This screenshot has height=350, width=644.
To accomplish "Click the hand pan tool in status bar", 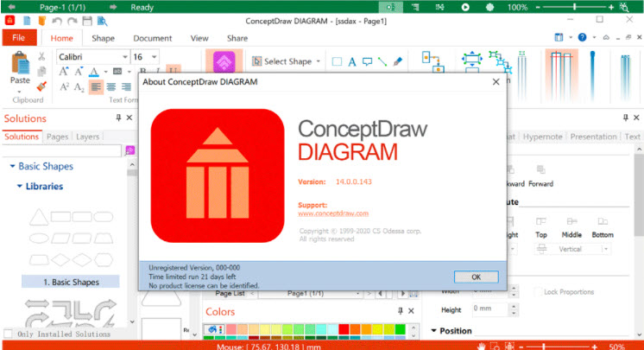I will coord(482,347).
